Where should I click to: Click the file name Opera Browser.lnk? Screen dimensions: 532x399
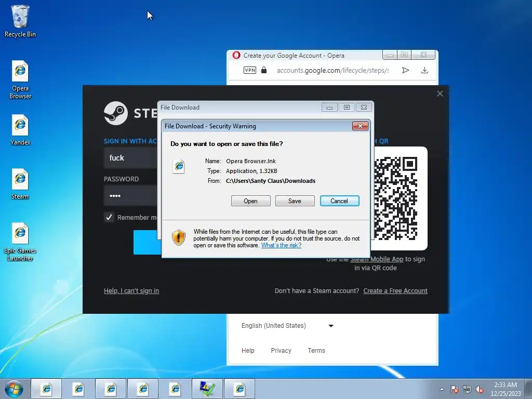pos(251,161)
